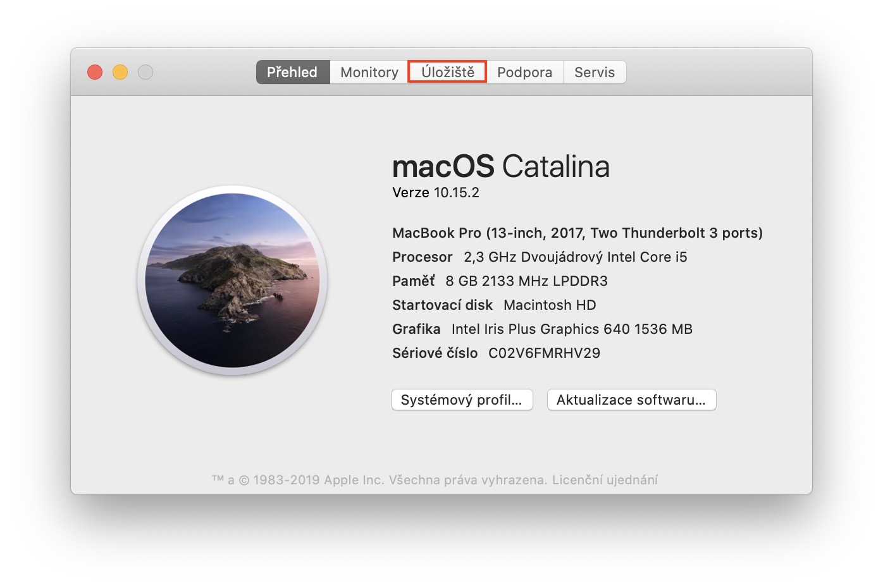
Task: Click the macOS Catalina island icon
Action: click(x=232, y=280)
